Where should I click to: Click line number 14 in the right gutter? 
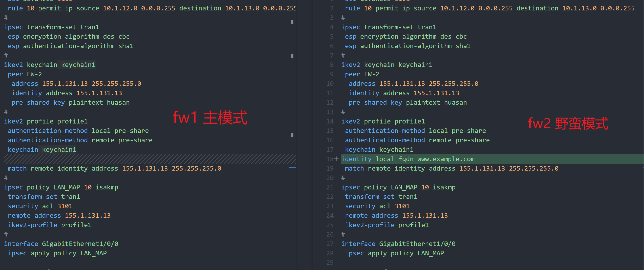(330, 121)
